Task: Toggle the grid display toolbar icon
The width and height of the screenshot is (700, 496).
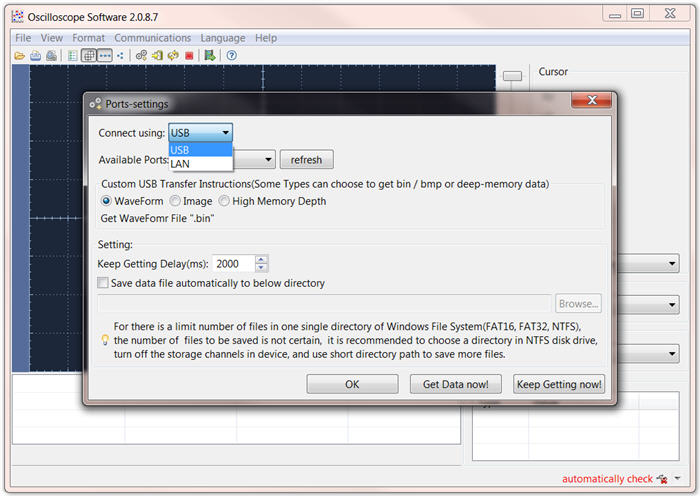Action: 89,56
